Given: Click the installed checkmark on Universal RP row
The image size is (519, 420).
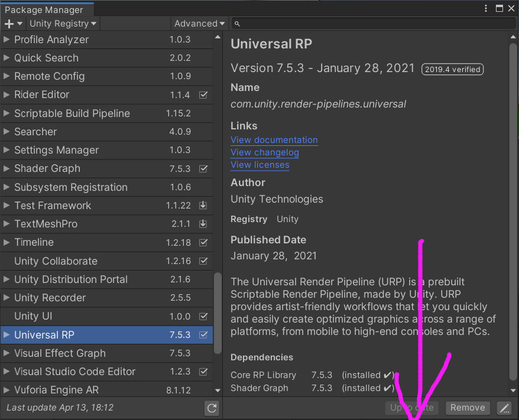Looking at the screenshot, I should (203, 334).
